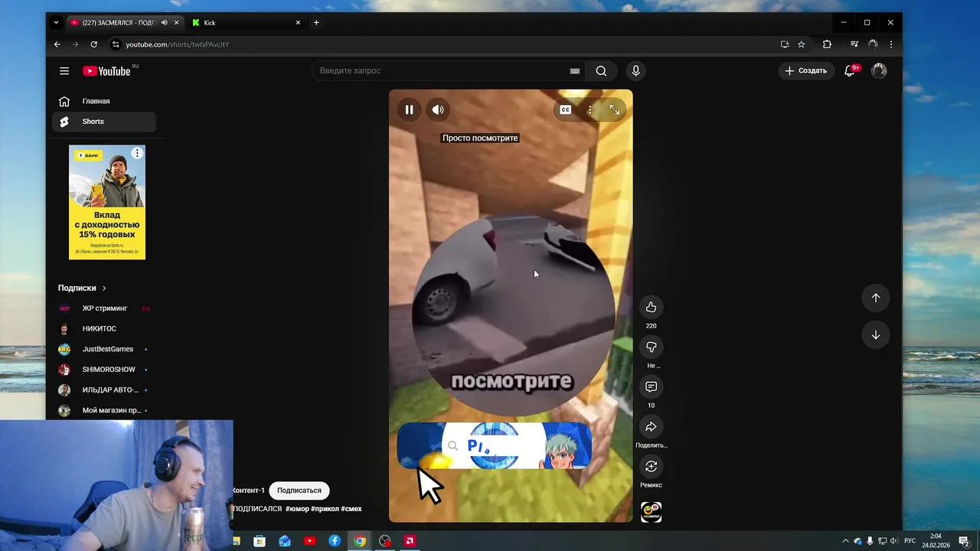Expand the short to fullscreen

click(614, 109)
